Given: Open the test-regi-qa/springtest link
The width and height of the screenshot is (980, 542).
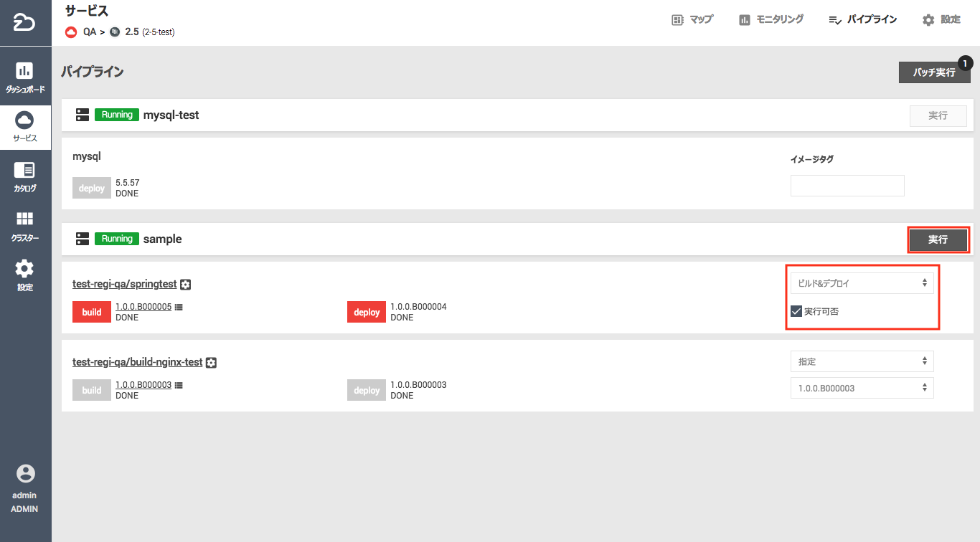Looking at the screenshot, I should [124, 284].
